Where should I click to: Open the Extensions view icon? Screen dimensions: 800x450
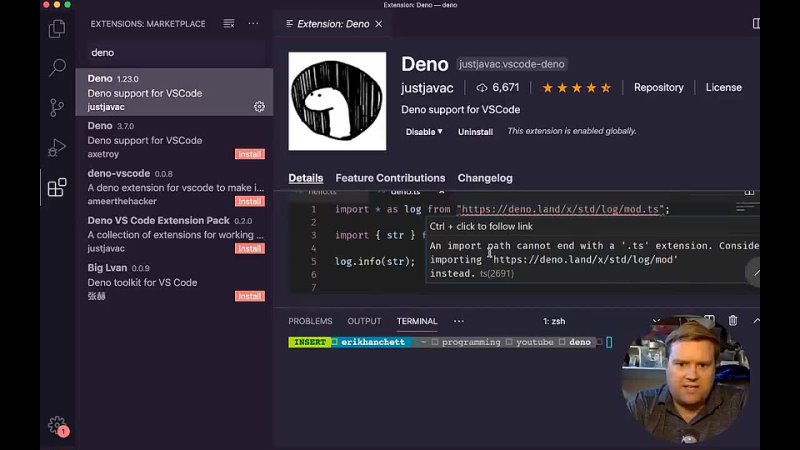coord(57,187)
